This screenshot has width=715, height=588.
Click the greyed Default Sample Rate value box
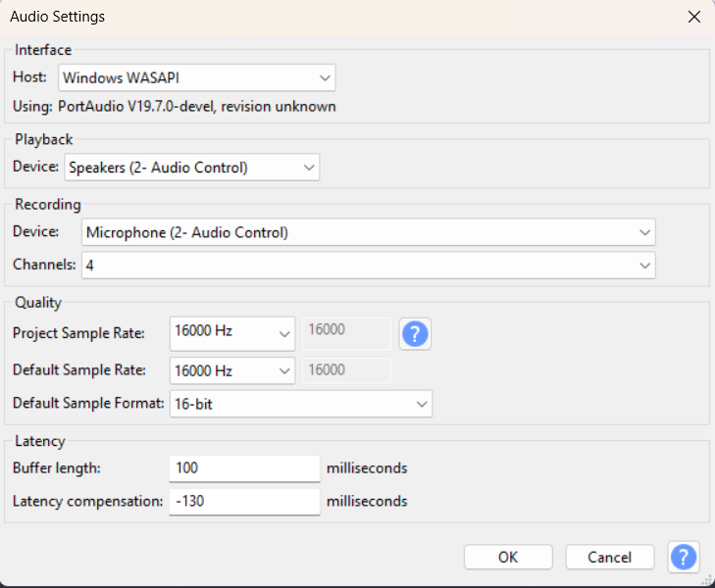[x=347, y=370]
